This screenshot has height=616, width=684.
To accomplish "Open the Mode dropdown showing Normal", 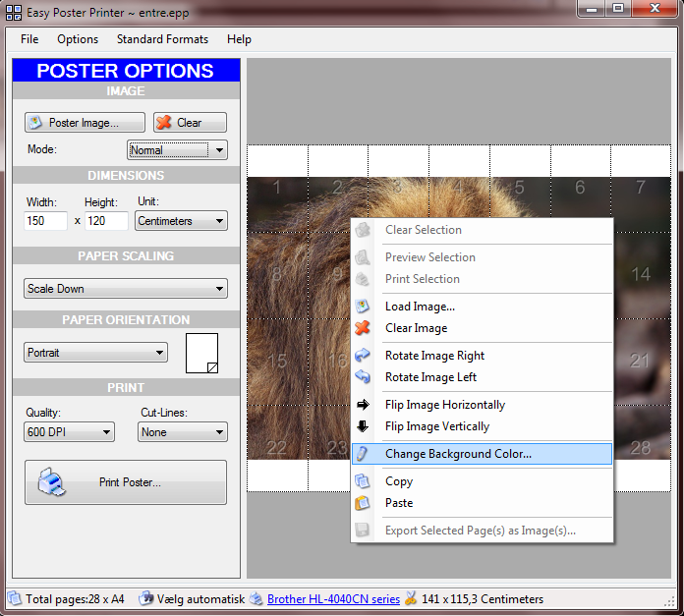I will (177, 150).
